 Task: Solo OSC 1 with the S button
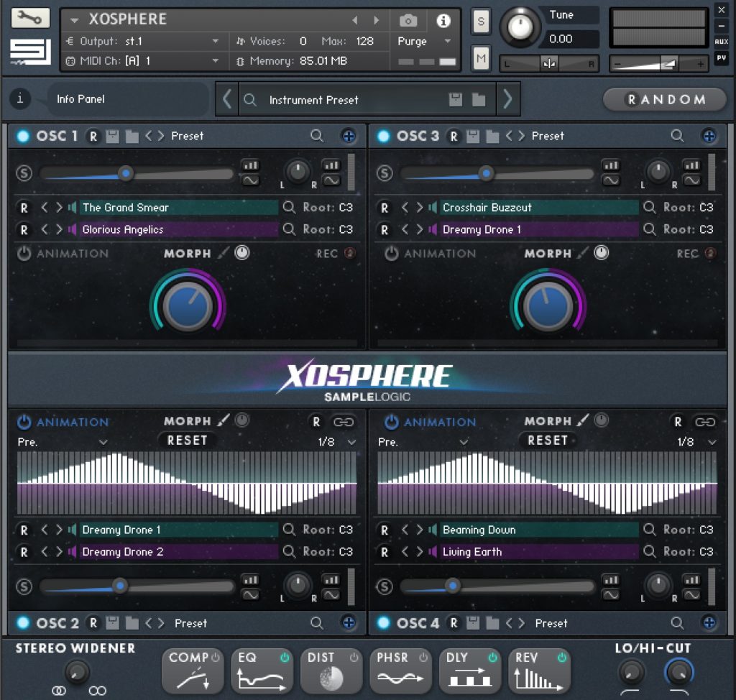coord(24,173)
